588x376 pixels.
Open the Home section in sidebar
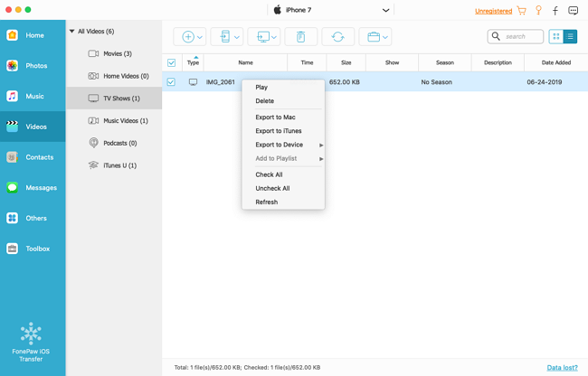(x=33, y=35)
